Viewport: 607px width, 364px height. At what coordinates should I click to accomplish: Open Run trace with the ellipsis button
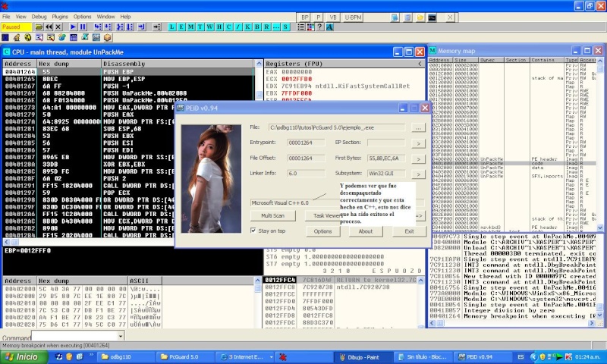point(276,27)
